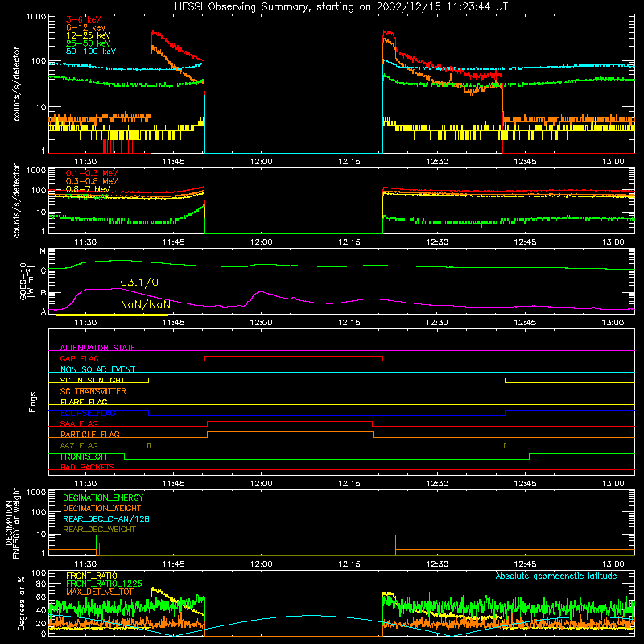Click the FRONTS_OFF flag label
644x644 pixels.
[85, 456]
